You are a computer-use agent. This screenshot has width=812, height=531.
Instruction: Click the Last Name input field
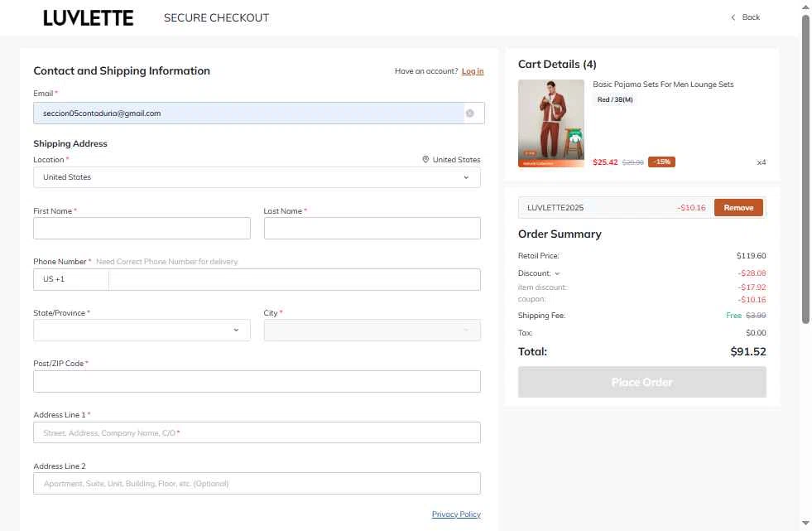372,229
